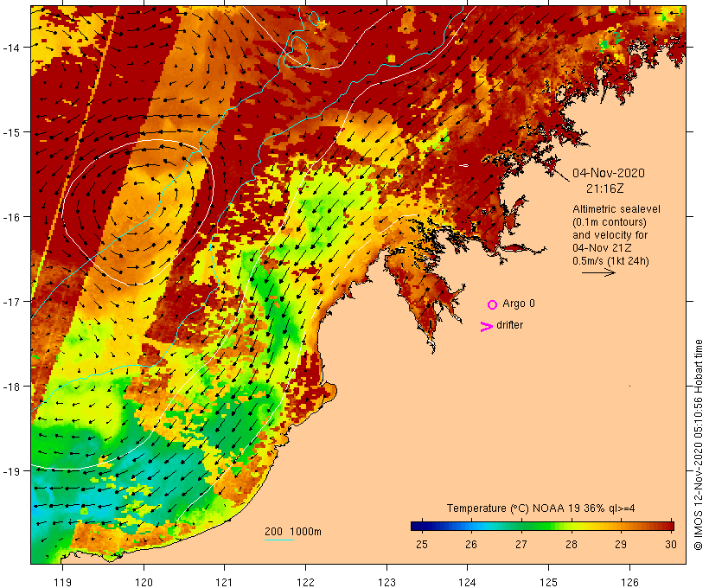Click the longitude label '124'
This screenshot has width=709, height=588.
[x=468, y=582]
